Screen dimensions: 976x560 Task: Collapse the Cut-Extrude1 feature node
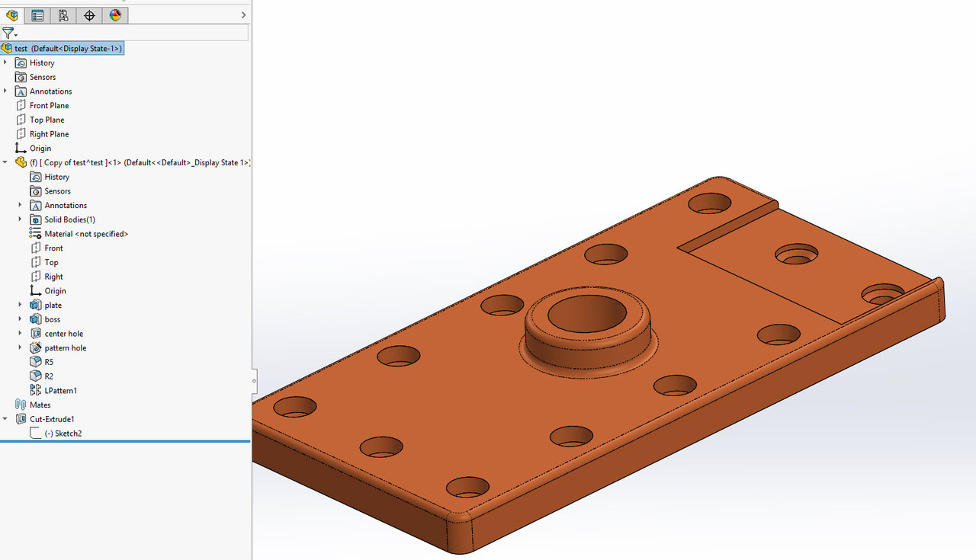tap(5, 418)
